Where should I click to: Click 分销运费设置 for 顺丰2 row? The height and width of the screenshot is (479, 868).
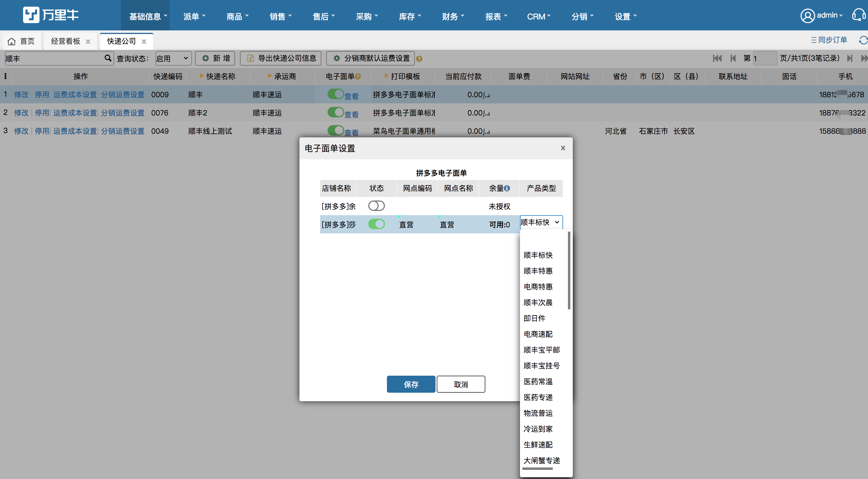point(123,113)
